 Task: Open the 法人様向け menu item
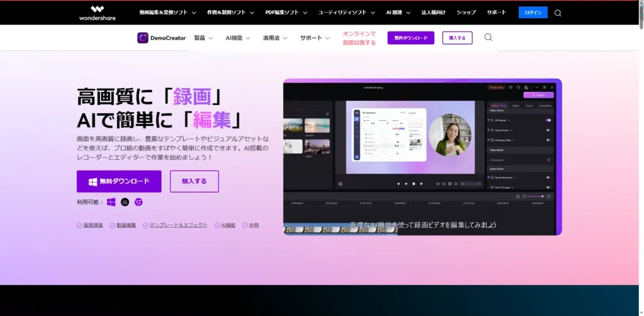click(x=433, y=13)
